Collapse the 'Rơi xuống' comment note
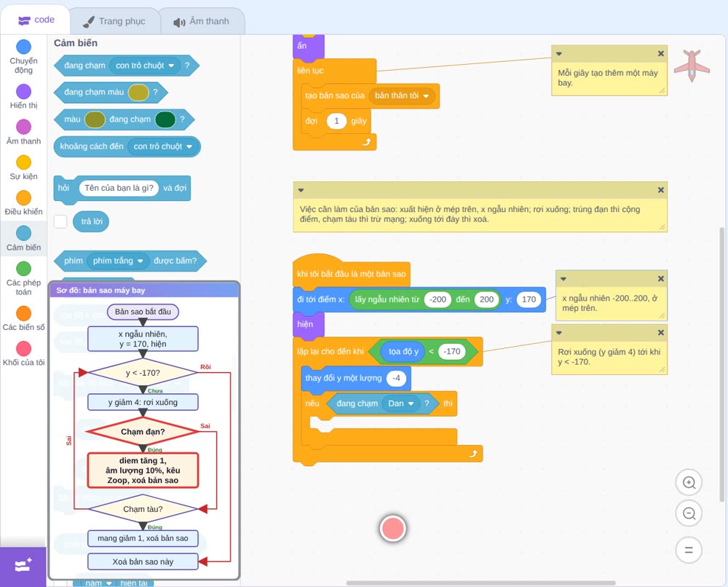This screenshot has height=587, width=728. (559, 333)
